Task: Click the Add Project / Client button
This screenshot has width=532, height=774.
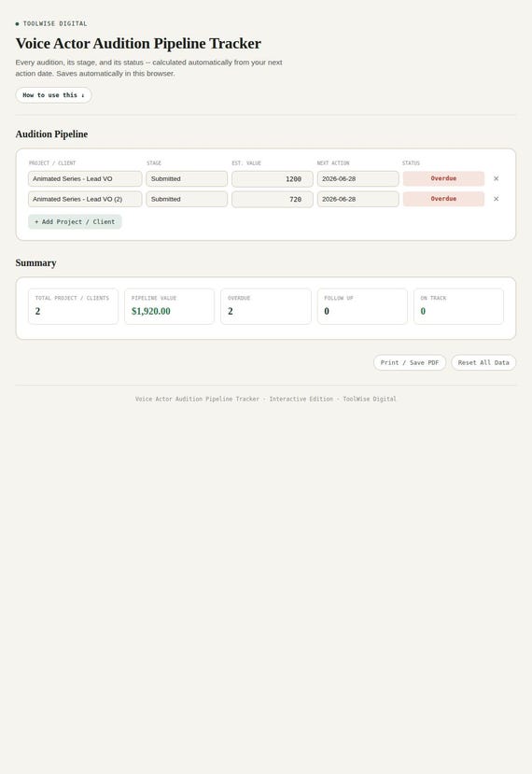Action: click(x=75, y=221)
